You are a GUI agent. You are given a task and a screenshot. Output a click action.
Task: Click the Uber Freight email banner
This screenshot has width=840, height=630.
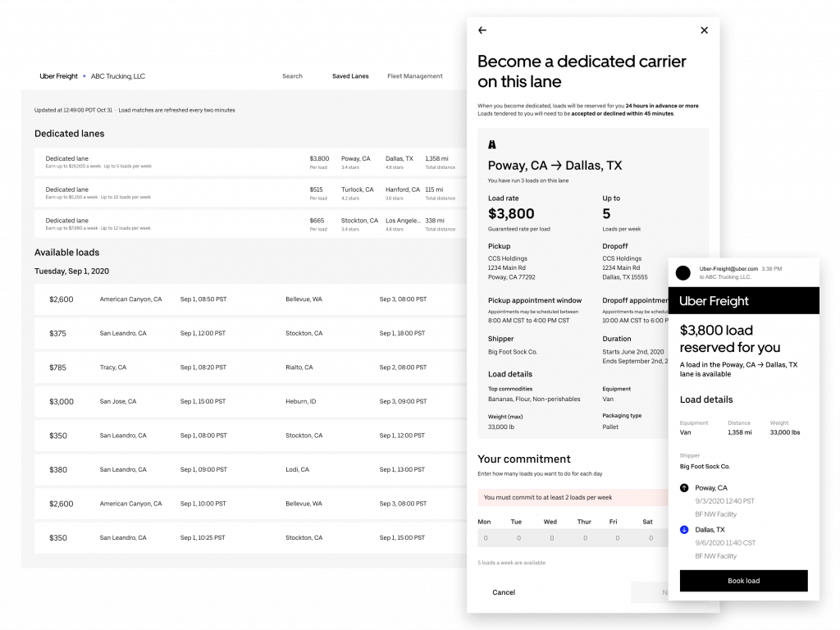743,300
